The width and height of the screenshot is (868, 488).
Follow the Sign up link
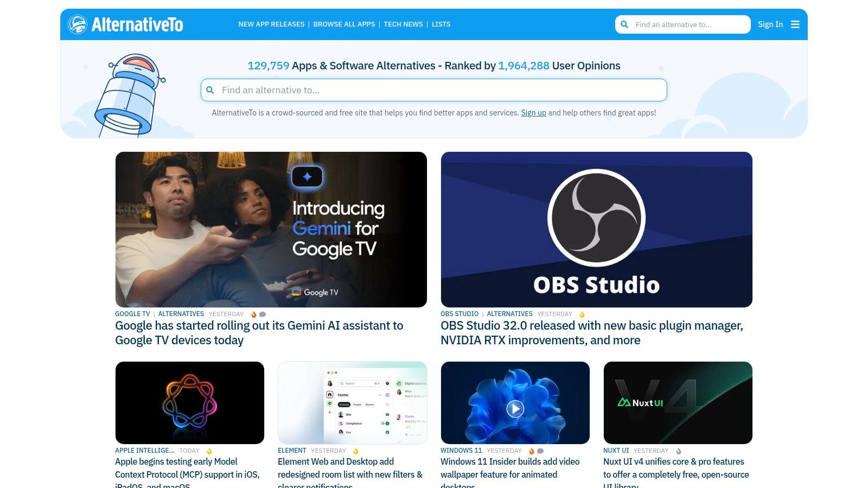click(533, 113)
